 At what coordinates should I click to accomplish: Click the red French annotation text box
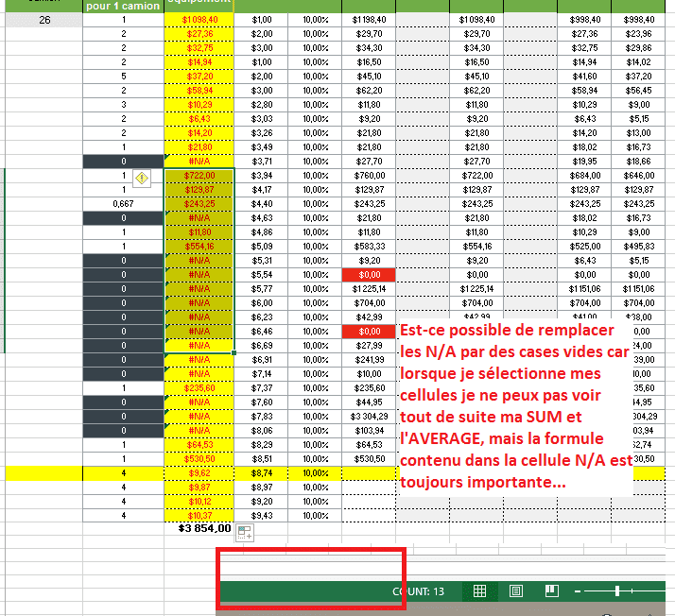coord(515,402)
